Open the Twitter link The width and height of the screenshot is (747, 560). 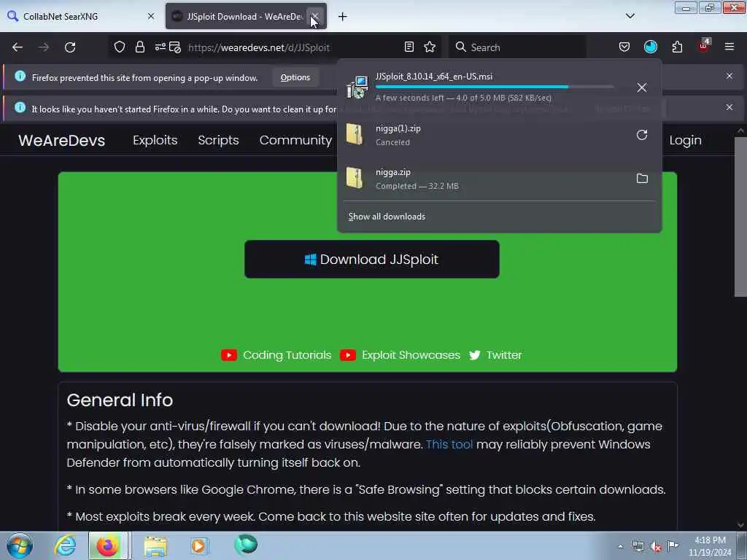click(504, 355)
